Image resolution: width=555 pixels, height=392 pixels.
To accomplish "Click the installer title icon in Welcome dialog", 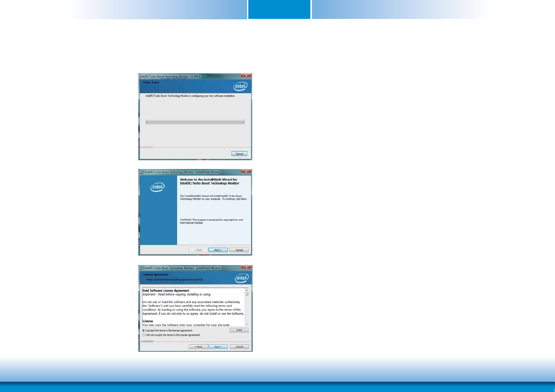I will point(142,172).
